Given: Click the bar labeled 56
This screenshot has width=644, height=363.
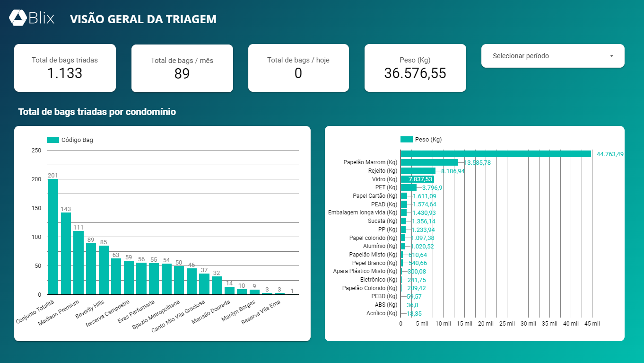Looking at the screenshot, I should pos(141,278).
